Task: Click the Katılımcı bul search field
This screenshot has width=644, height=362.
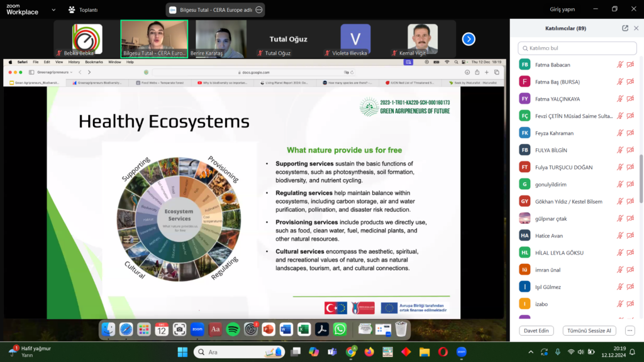Action: tap(577, 48)
